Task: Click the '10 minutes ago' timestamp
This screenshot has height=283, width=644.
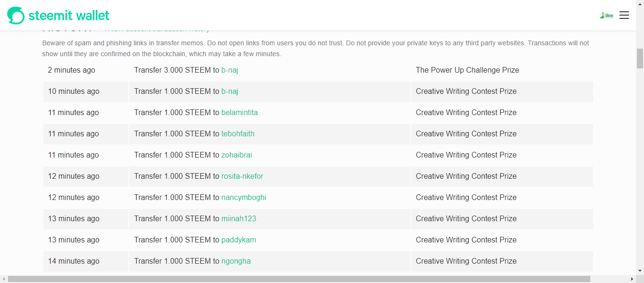Action: click(x=74, y=91)
